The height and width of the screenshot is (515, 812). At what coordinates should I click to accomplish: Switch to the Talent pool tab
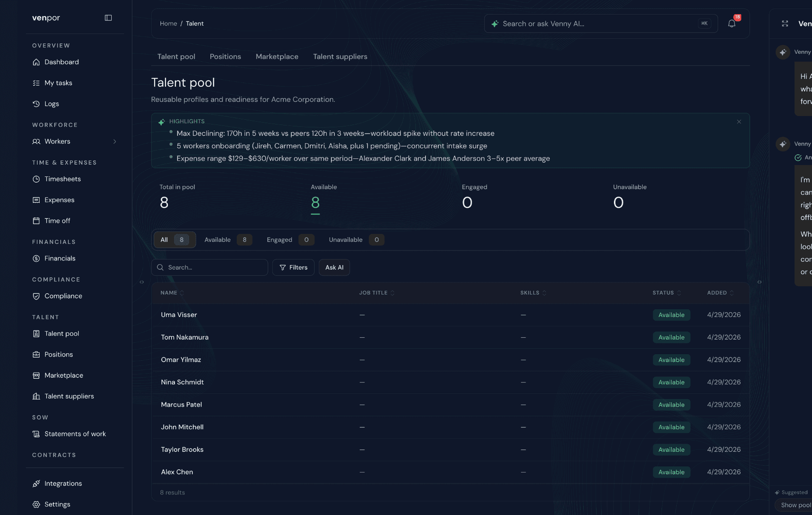pos(176,57)
